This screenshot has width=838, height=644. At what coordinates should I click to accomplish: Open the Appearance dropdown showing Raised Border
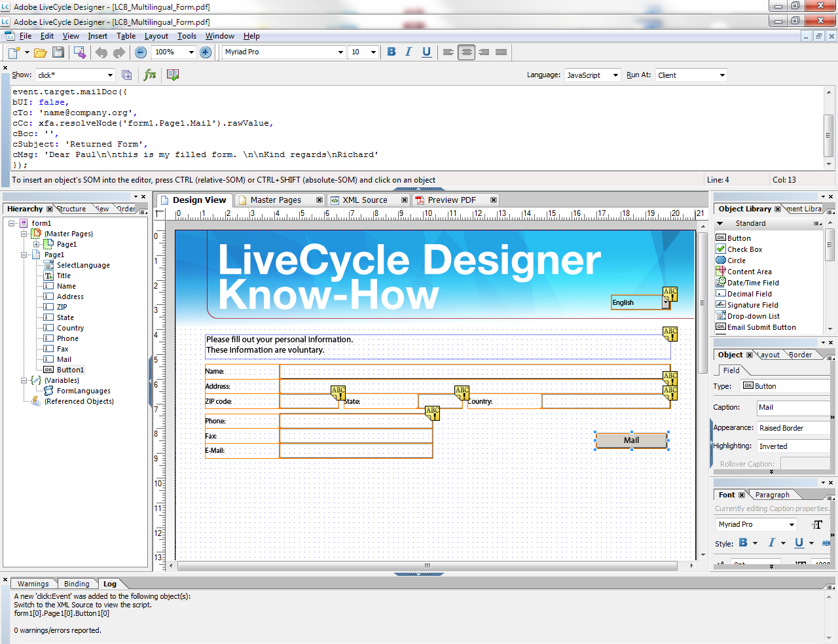[x=793, y=428]
